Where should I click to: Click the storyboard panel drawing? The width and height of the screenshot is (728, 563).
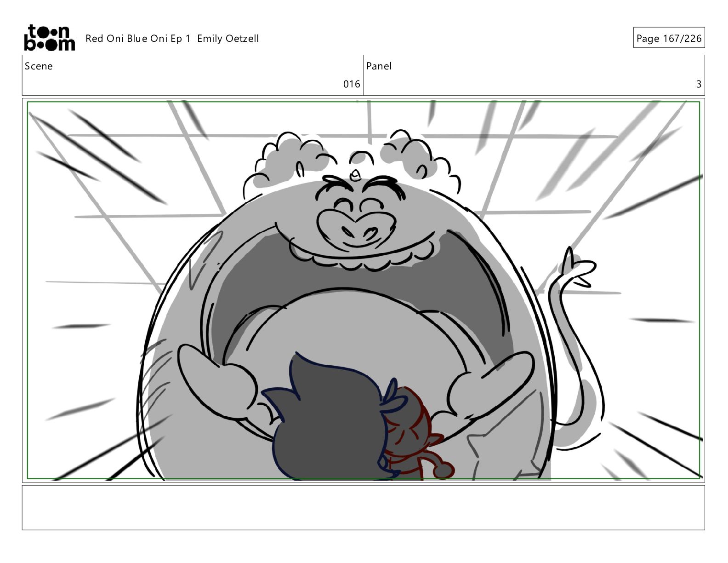[364, 290]
